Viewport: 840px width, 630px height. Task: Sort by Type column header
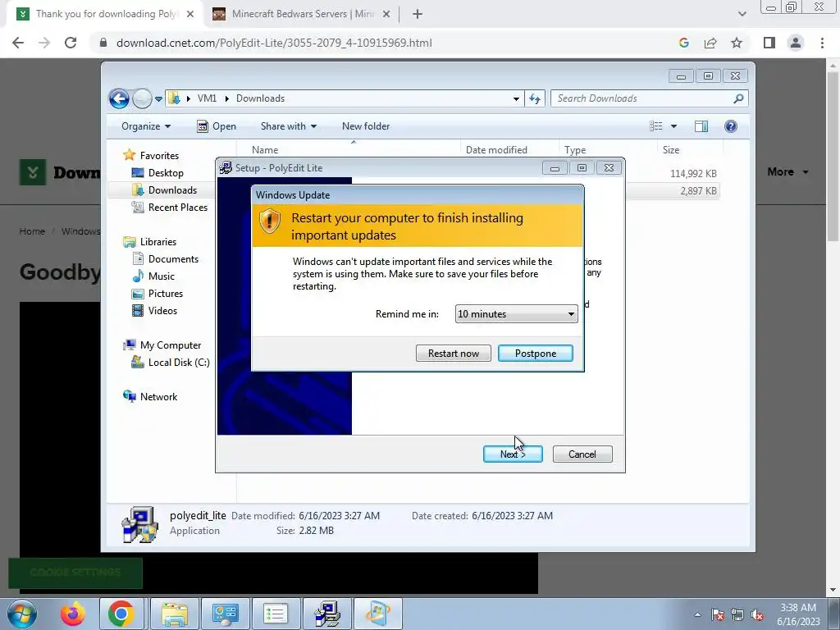click(x=575, y=150)
